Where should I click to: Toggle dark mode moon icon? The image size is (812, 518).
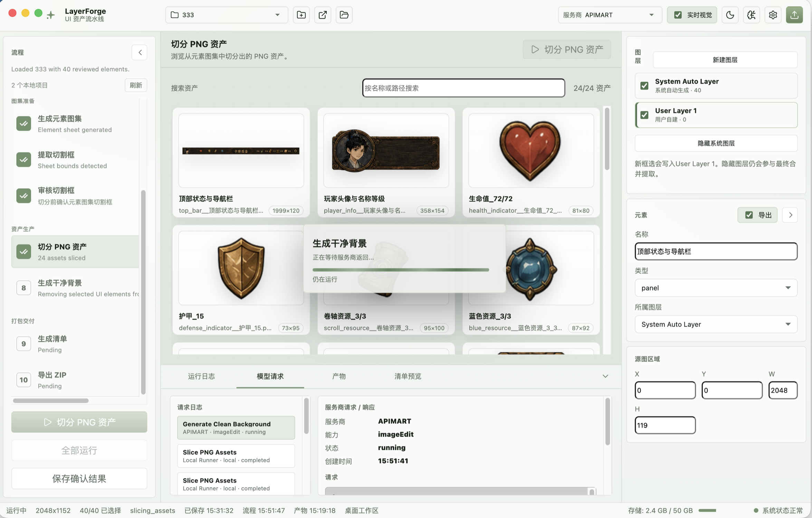click(x=730, y=15)
